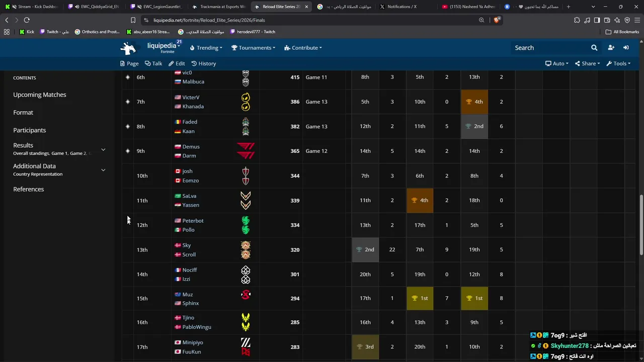Image resolution: width=644 pixels, height=362 pixels.
Task: Open player Peterbot's page
Action: click(x=193, y=221)
